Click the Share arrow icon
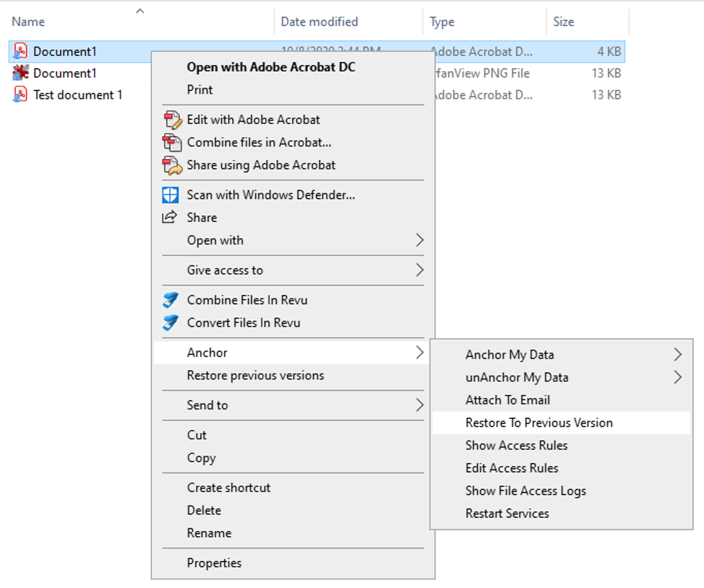Image resolution: width=704 pixels, height=588 pixels. point(170,217)
